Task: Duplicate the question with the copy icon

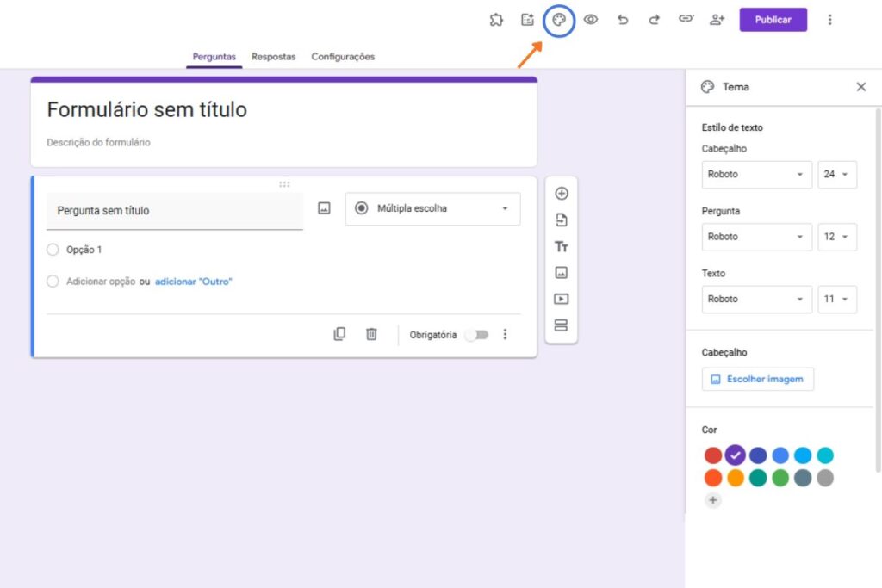Action: [340, 334]
